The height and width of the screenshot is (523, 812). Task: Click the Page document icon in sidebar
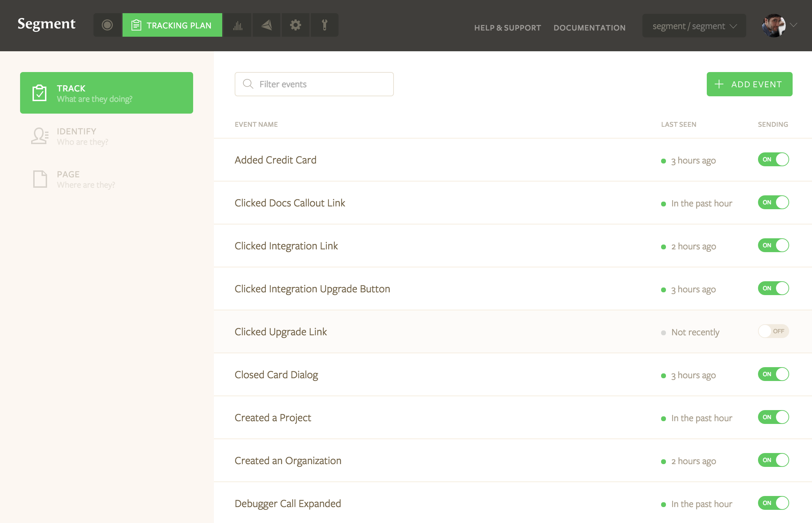tap(40, 179)
